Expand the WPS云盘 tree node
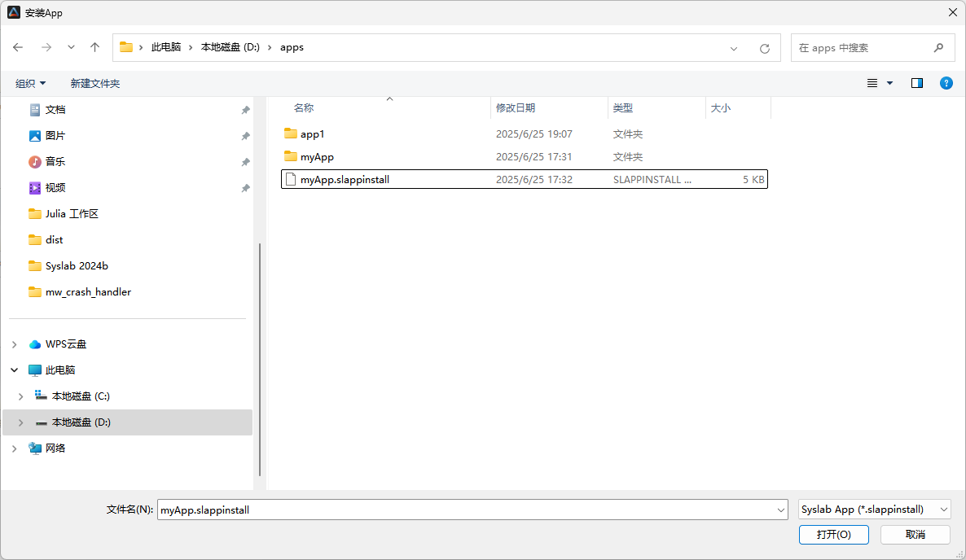The width and height of the screenshot is (966, 560). point(14,344)
